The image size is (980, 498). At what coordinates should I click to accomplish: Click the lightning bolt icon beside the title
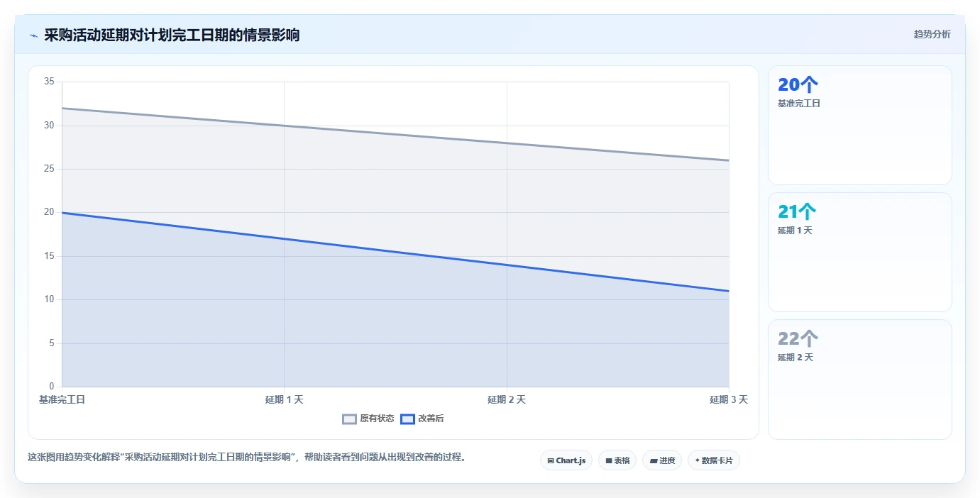point(33,35)
